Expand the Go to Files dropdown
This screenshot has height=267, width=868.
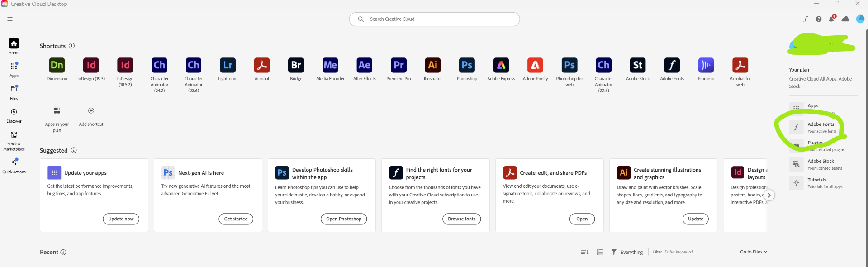[754, 252]
